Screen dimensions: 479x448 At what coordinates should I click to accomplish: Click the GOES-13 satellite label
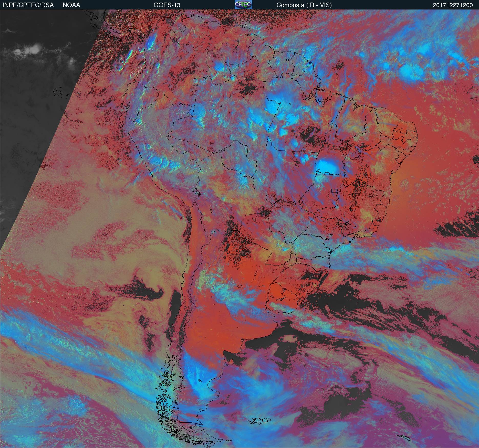(167, 5)
